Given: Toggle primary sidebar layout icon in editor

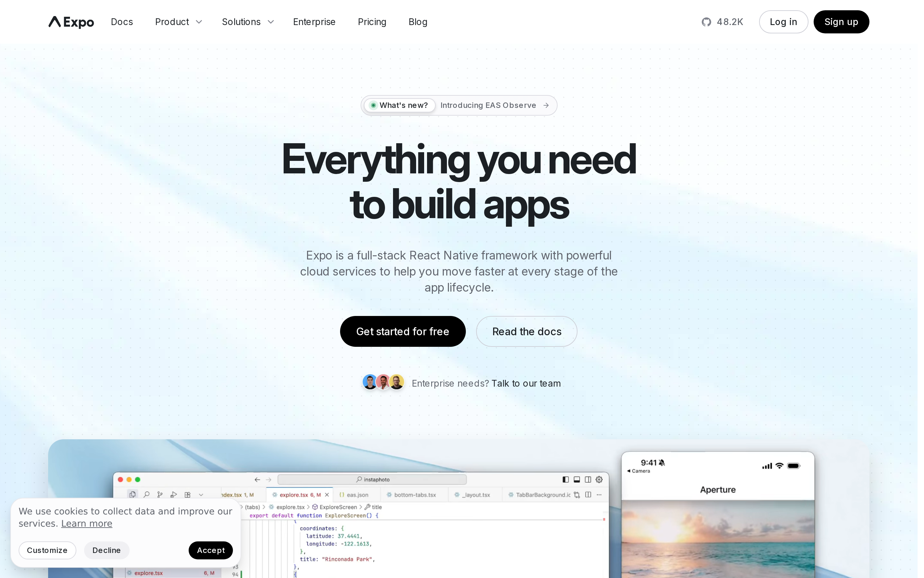Looking at the screenshot, I should point(566,479).
